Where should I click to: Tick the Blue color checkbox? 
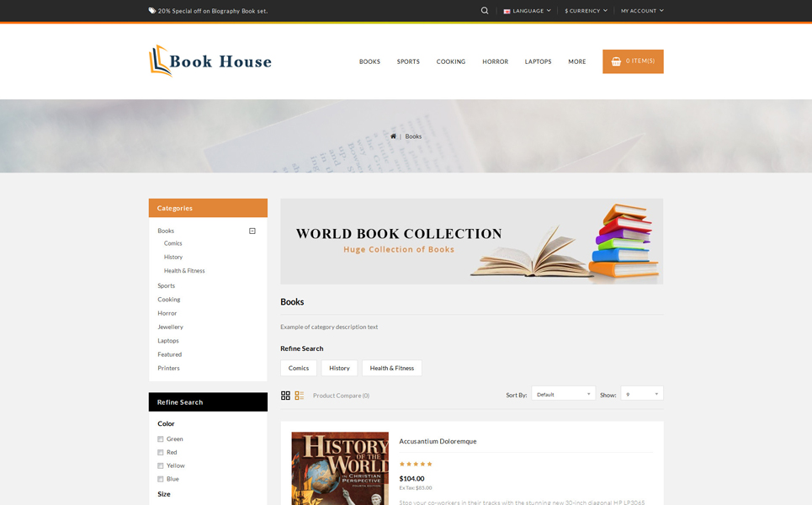pyautogui.click(x=161, y=480)
